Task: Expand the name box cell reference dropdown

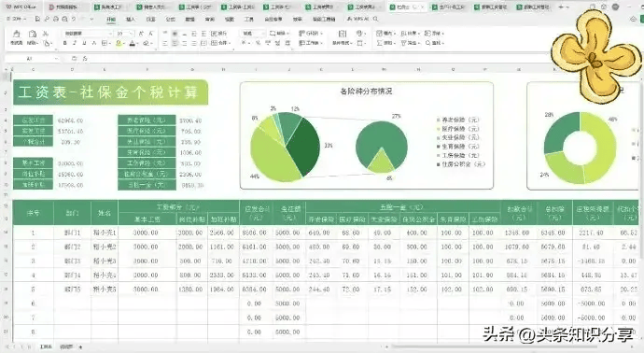Action: (x=56, y=59)
